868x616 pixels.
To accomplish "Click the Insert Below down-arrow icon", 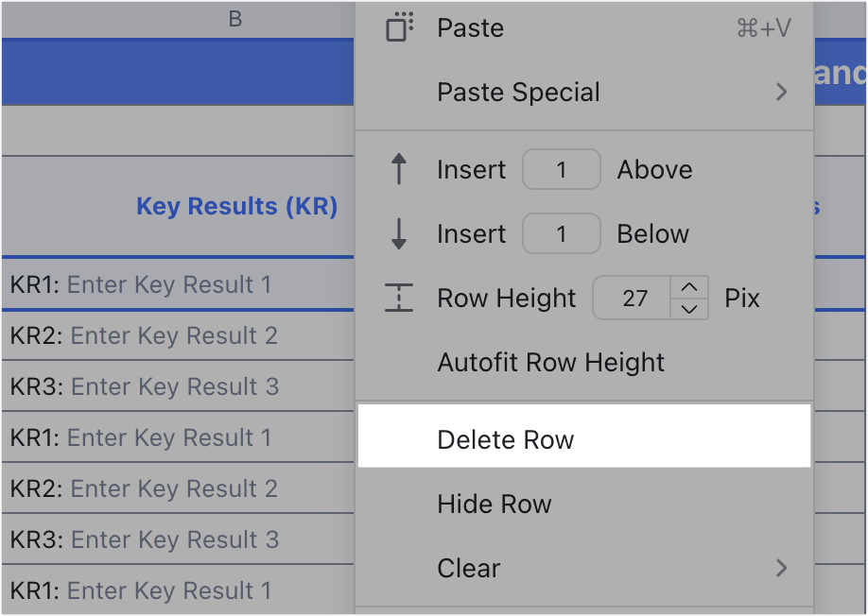I will [399, 233].
